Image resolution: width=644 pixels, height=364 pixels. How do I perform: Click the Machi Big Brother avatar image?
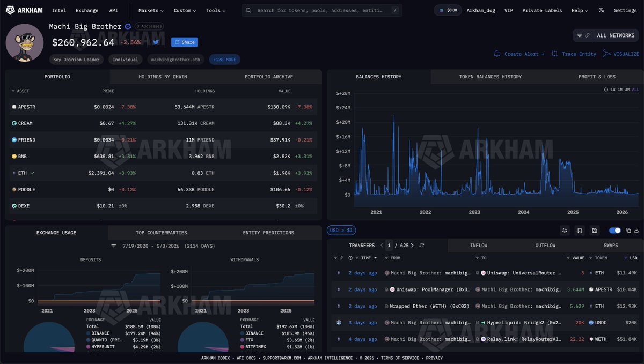(x=25, y=42)
